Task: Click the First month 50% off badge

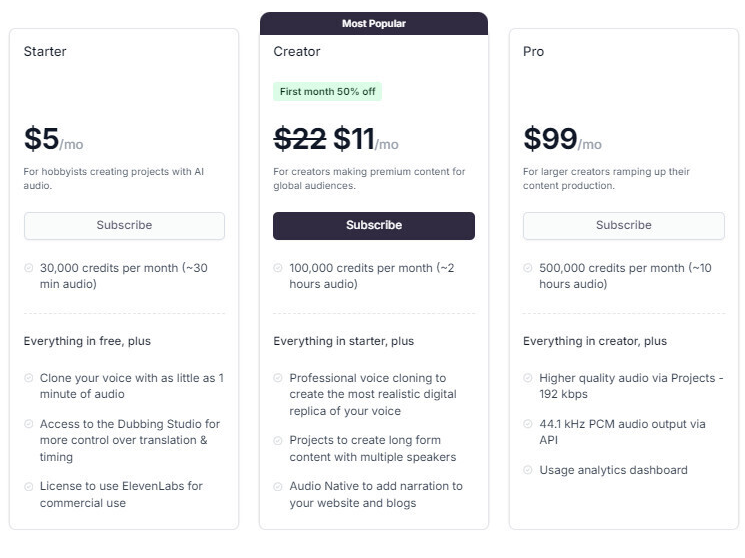Action: 328,92
